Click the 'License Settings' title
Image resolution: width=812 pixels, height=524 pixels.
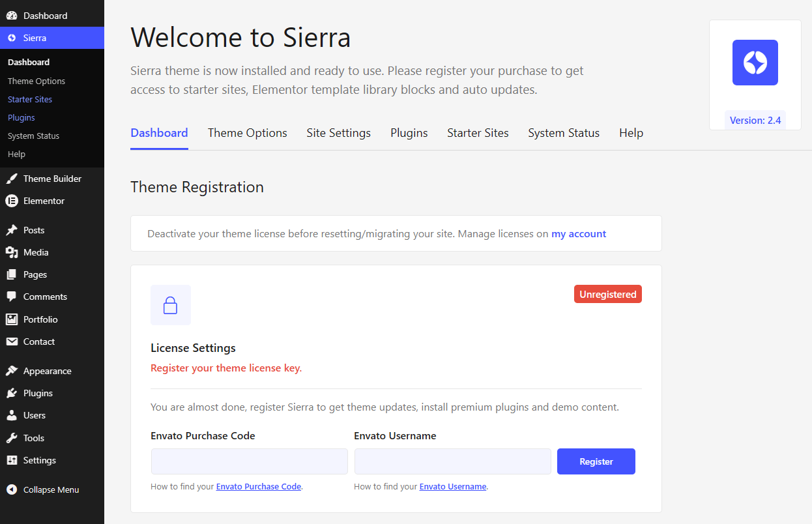[193, 348]
